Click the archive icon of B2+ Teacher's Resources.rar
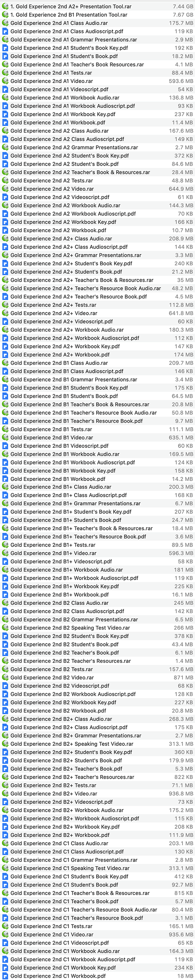The image size is (195, 980). pos(5,777)
